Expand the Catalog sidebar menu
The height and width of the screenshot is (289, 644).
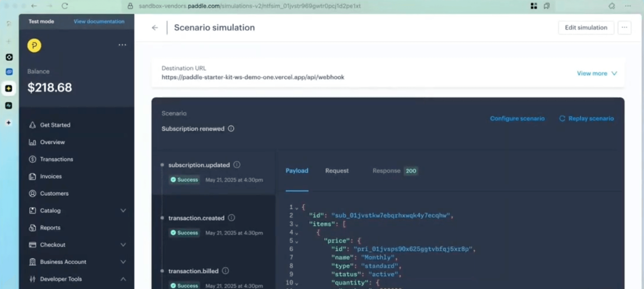[x=123, y=210]
